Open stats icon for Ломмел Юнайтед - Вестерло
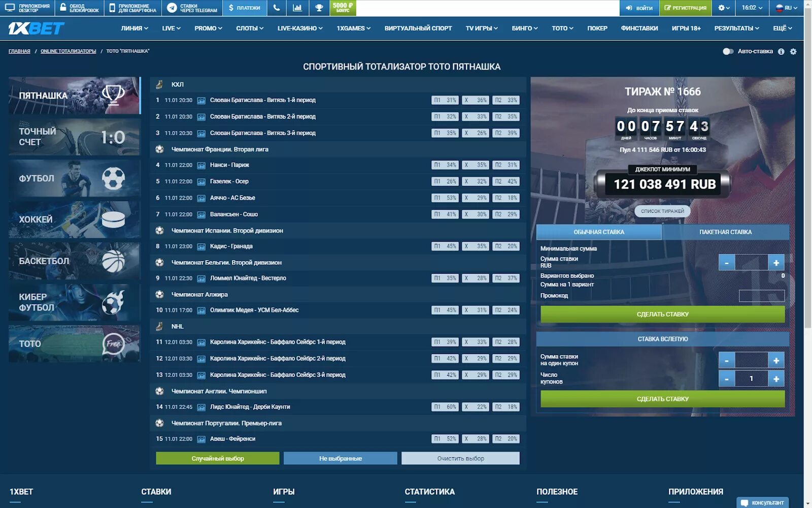The image size is (812, 508). pos(201,278)
